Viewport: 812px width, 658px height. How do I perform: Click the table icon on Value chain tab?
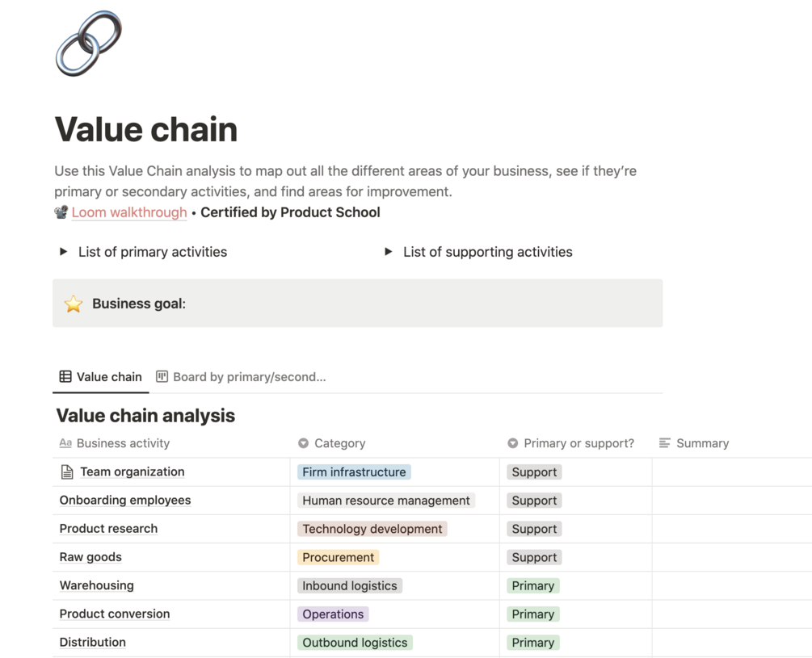[x=65, y=376]
